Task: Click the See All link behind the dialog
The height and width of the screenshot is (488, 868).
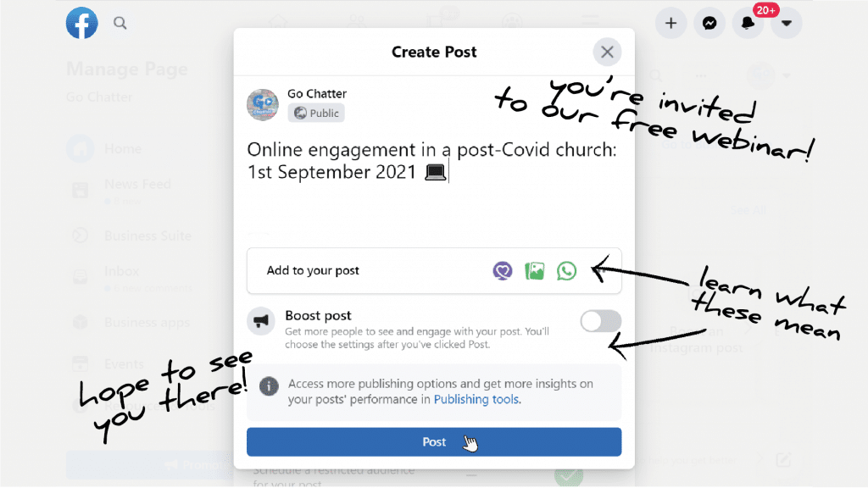Action: pos(748,211)
